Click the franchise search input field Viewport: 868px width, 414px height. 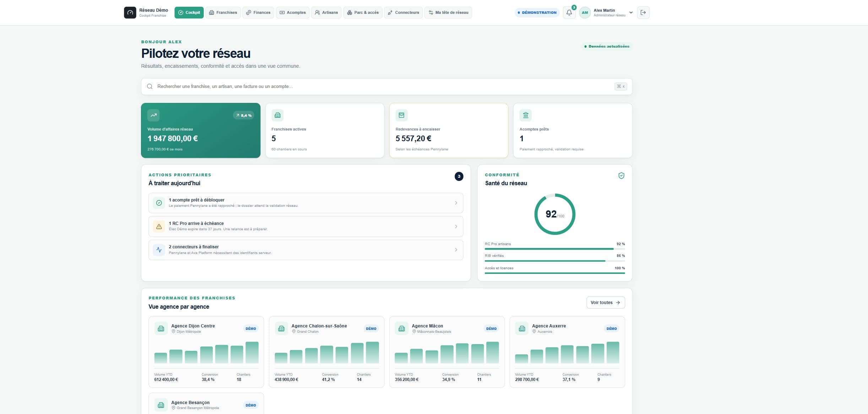387,87
